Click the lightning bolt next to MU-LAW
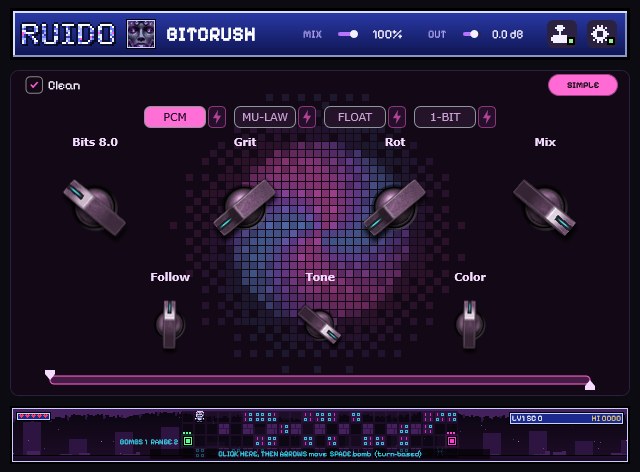 [307, 117]
